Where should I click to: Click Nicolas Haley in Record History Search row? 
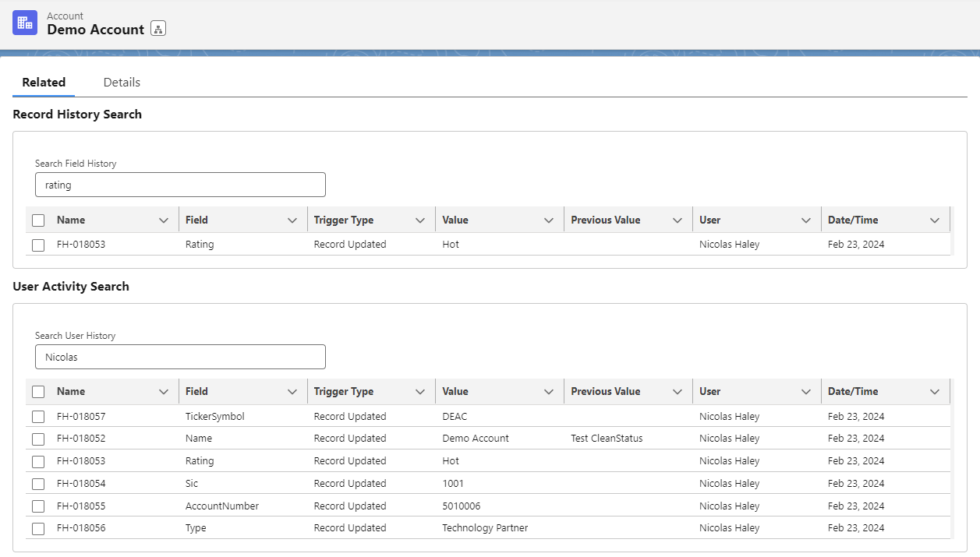729,245
